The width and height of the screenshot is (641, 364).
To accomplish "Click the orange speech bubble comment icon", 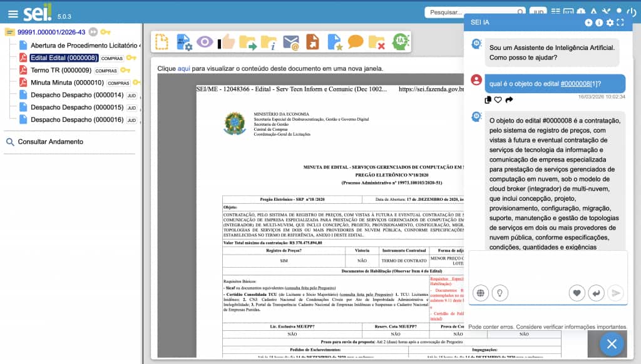I will [356, 42].
